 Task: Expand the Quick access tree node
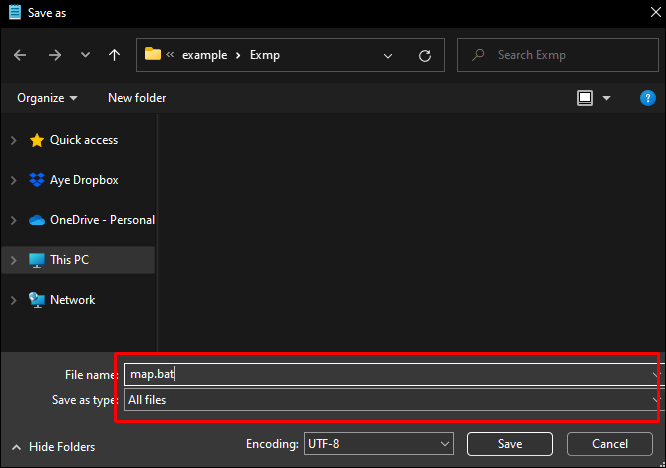pyautogui.click(x=14, y=140)
